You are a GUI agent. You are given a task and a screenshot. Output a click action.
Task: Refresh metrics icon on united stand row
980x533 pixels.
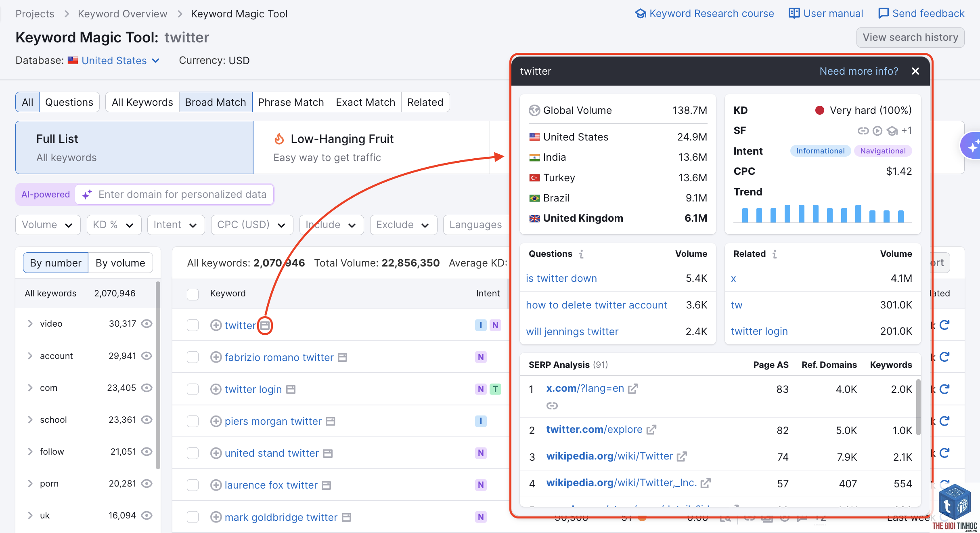[x=944, y=453]
